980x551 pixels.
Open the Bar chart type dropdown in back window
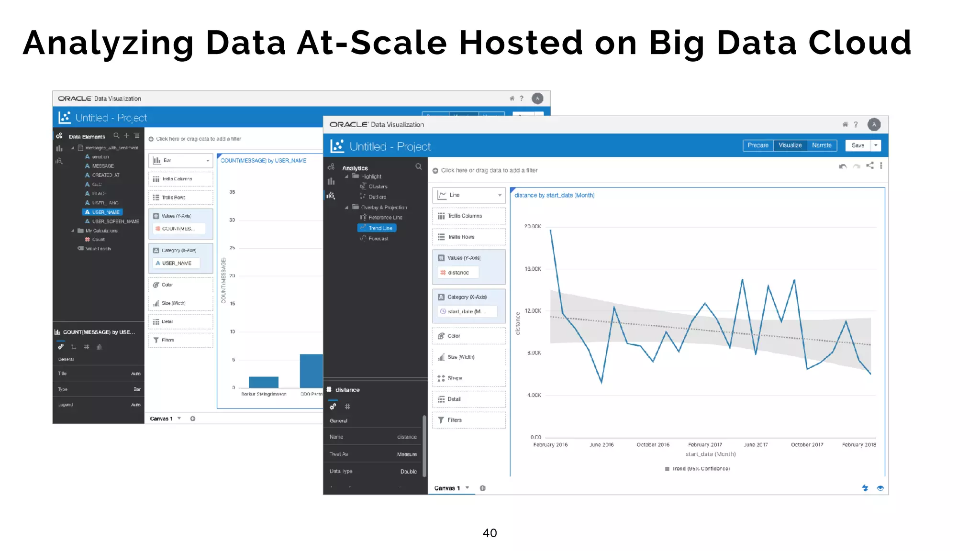(180, 161)
